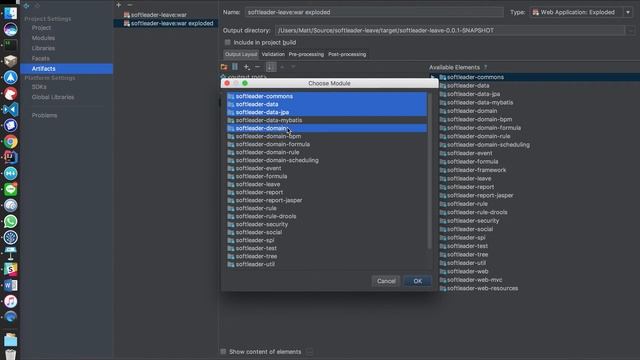Click Create Directory icon in layout toolbar
The height and width of the screenshot is (360, 640).
[224, 67]
